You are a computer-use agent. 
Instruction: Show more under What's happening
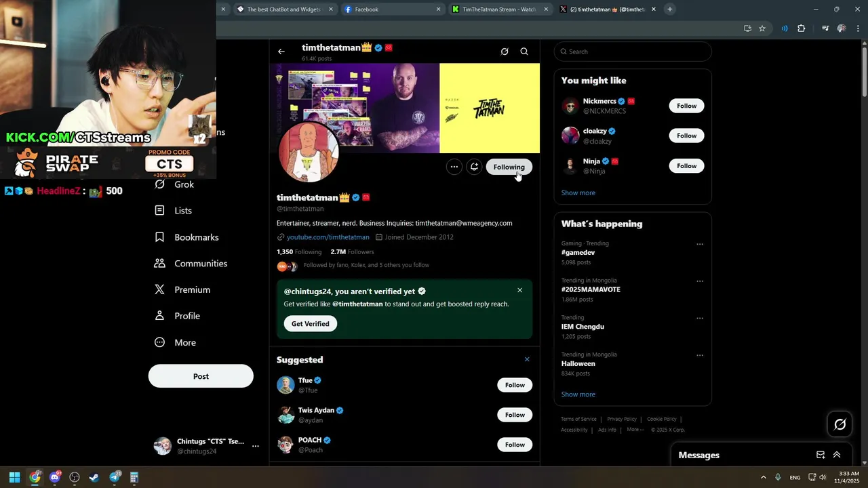(578, 394)
